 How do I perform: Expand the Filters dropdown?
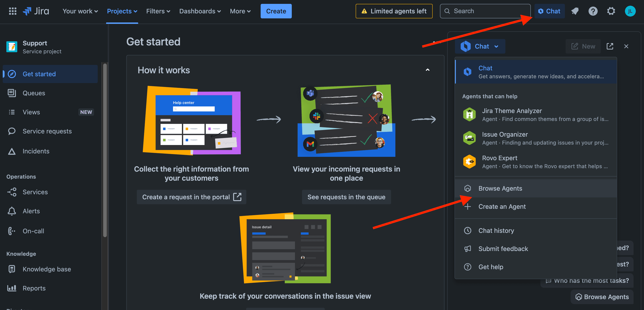158,11
